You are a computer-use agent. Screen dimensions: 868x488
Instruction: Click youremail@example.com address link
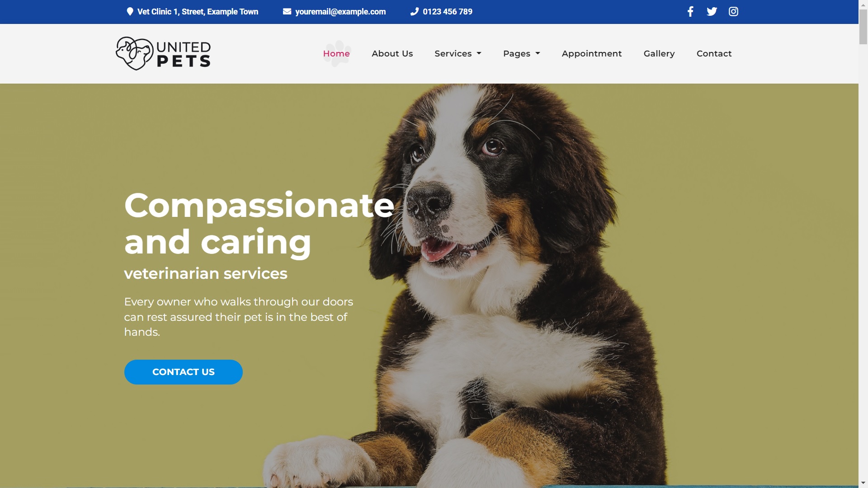340,12
